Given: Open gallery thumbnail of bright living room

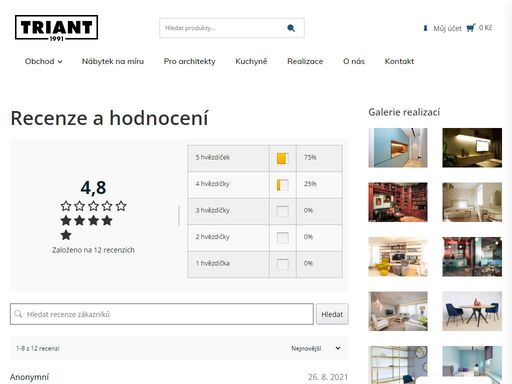Looking at the screenshot, I should [398, 311].
